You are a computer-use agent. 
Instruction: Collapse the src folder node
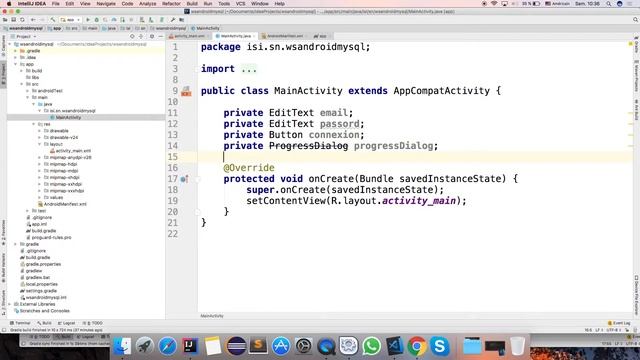coord(22,84)
